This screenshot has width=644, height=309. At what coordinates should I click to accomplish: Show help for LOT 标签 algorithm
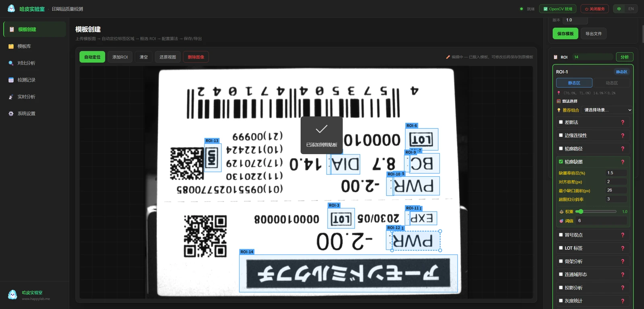(x=623, y=248)
